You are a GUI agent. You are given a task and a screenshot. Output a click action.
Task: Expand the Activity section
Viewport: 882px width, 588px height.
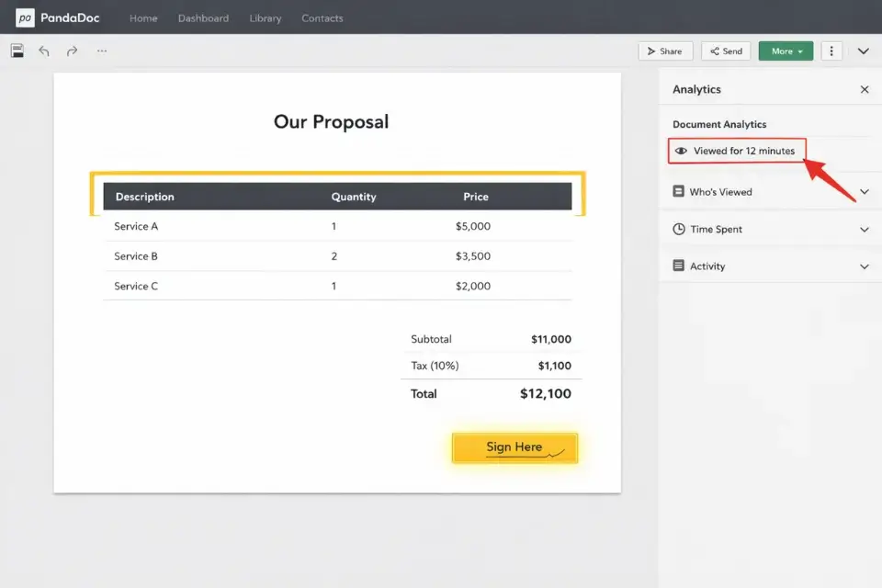pyautogui.click(x=865, y=266)
